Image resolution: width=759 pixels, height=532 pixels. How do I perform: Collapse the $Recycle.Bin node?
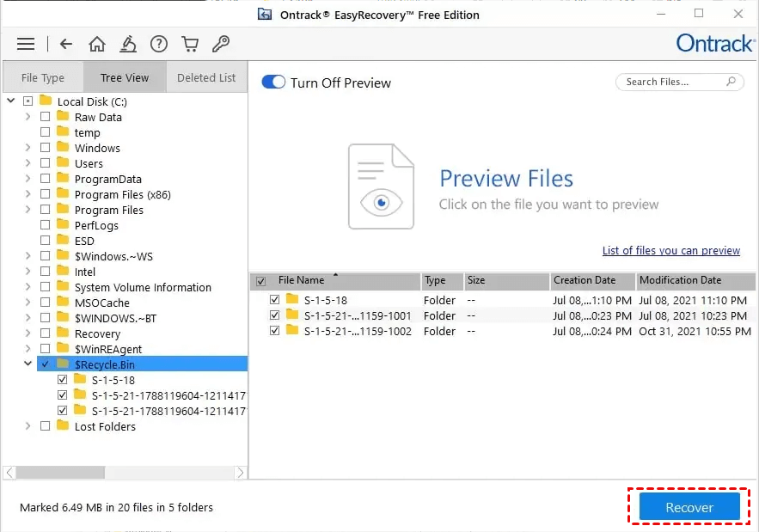[28, 364]
